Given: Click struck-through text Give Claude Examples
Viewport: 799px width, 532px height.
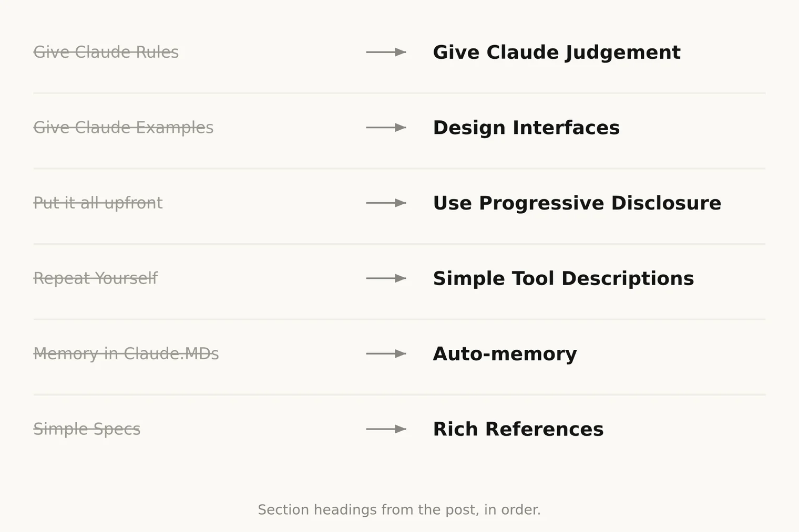Looking at the screenshot, I should (x=124, y=128).
